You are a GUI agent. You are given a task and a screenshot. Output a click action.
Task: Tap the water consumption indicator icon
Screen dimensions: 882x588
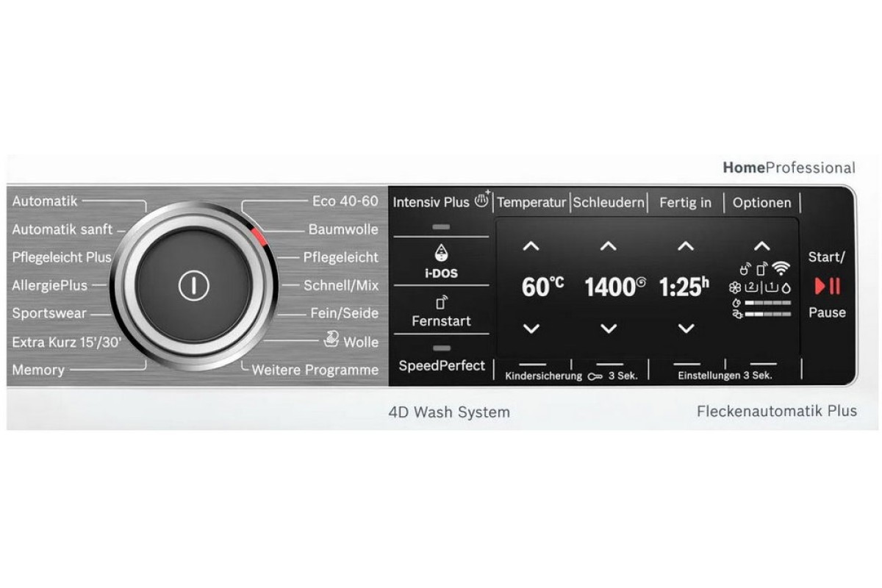tap(736, 303)
